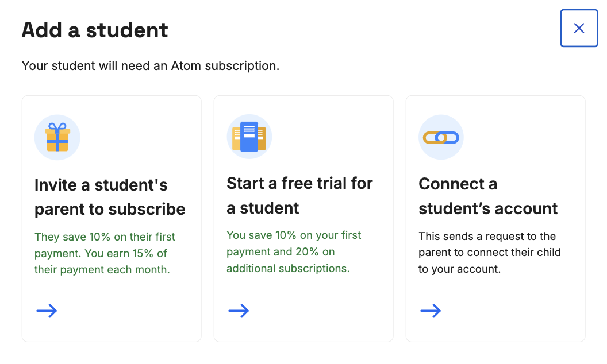Click the Add a student heading

(x=94, y=30)
